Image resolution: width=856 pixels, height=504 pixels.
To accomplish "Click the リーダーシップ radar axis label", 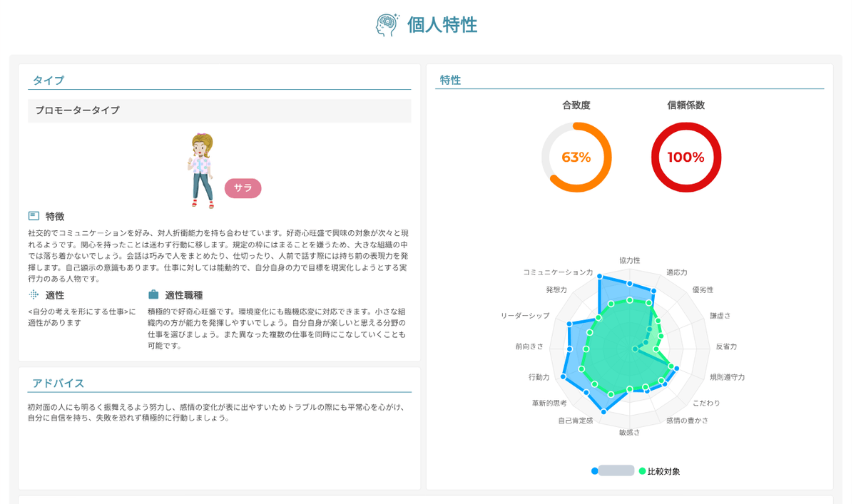I will 525,316.
